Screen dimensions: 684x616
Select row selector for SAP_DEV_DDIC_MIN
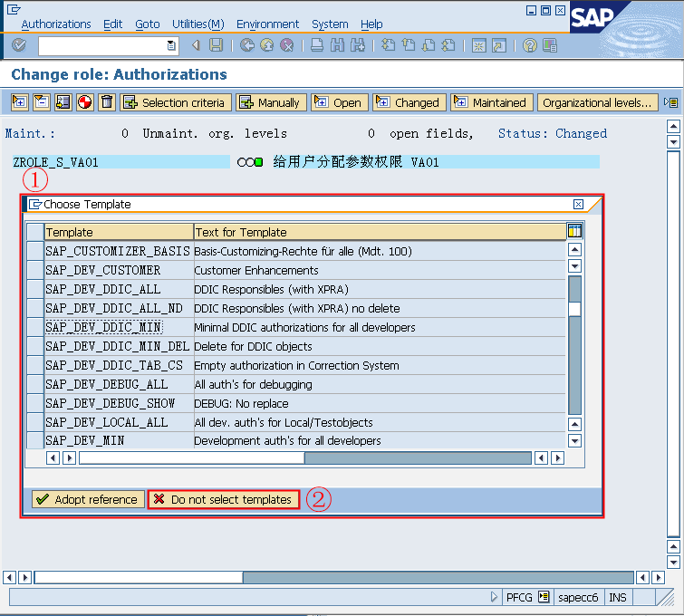35,327
